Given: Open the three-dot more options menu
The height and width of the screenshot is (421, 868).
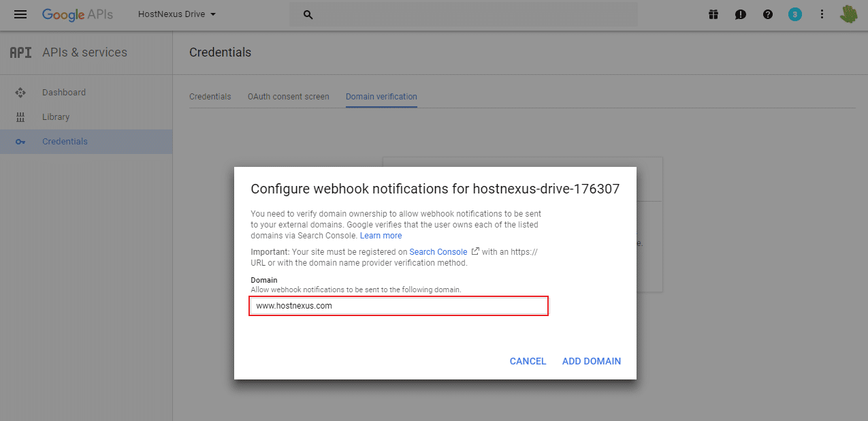Looking at the screenshot, I should (x=822, y=14).
